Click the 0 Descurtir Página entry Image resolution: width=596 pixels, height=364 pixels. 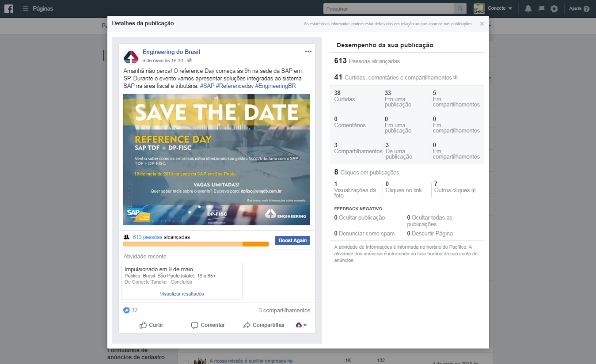430,233
